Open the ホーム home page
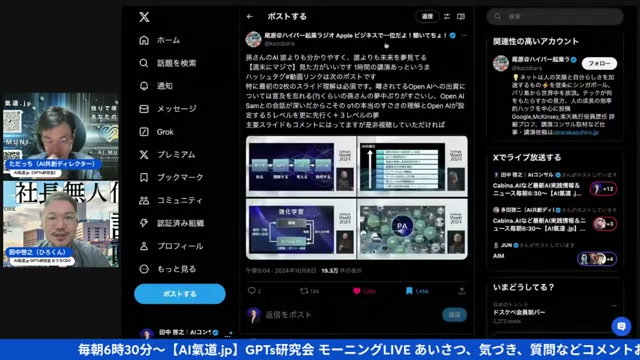Image resolution: width=640 pixels, height=360 pixels. [x=160, y=40]
